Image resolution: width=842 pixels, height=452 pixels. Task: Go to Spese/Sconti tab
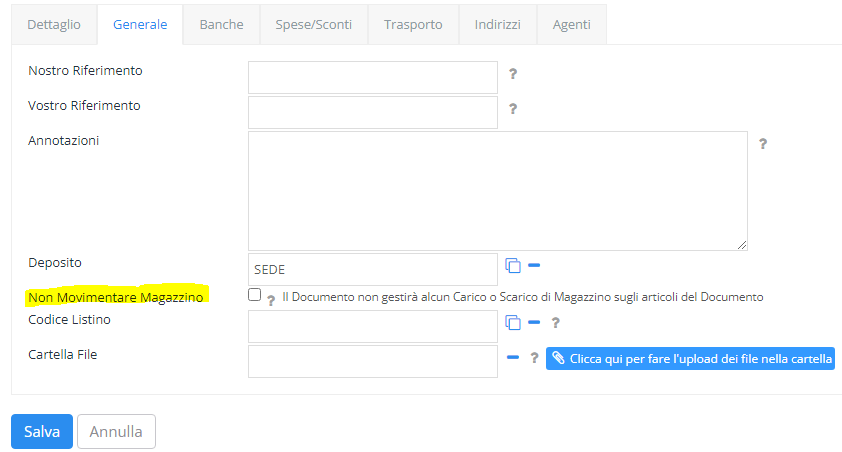pyautogui.click(x=314, y=25)
